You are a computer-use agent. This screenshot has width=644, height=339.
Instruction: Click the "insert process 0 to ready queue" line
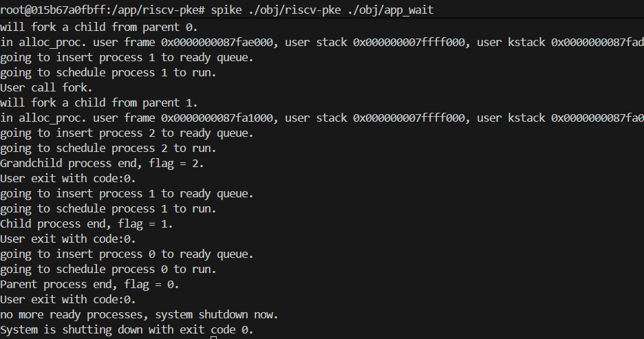(x=127, y=254)
